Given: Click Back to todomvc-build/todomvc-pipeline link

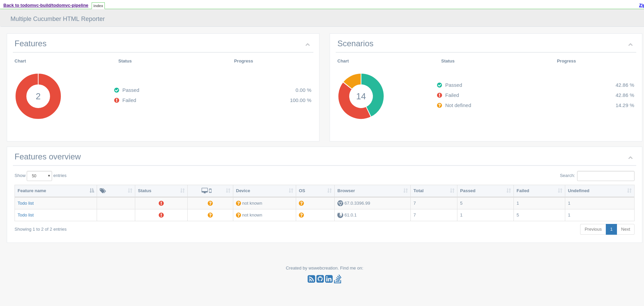Looking at the screenshot, I should pyautogui.click(x=46, y=5).
